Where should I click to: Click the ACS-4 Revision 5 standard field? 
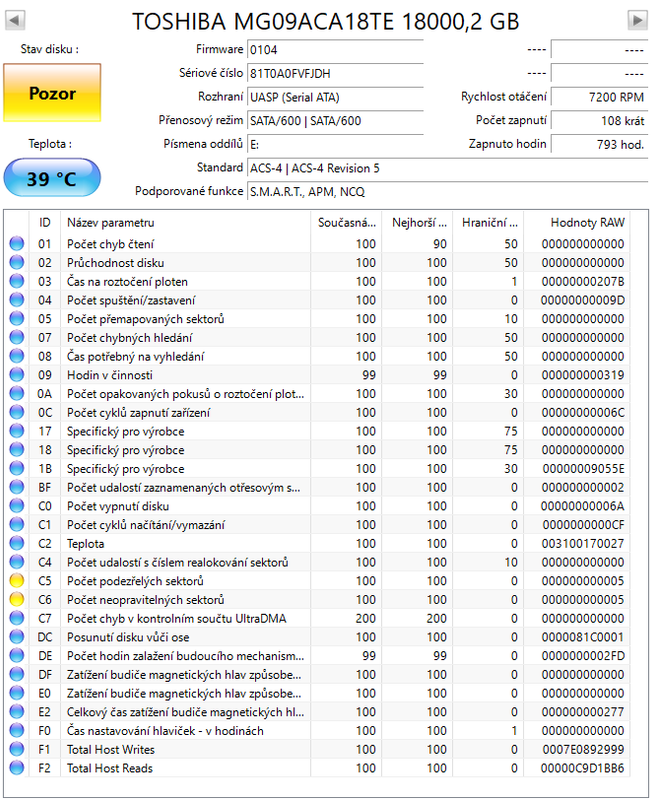(x=447, y=168)
